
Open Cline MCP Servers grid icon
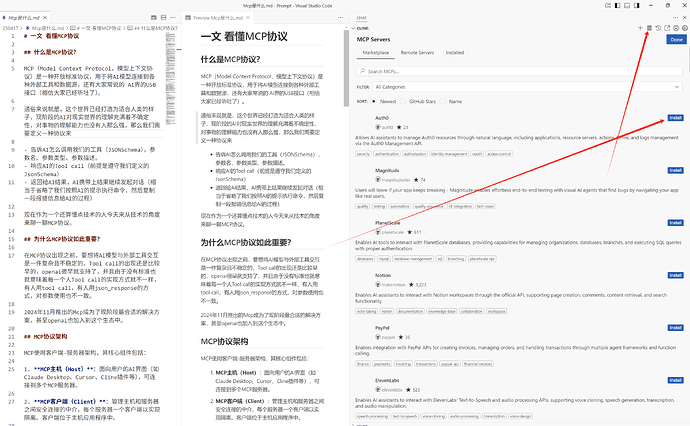click(x=649, y=28)
